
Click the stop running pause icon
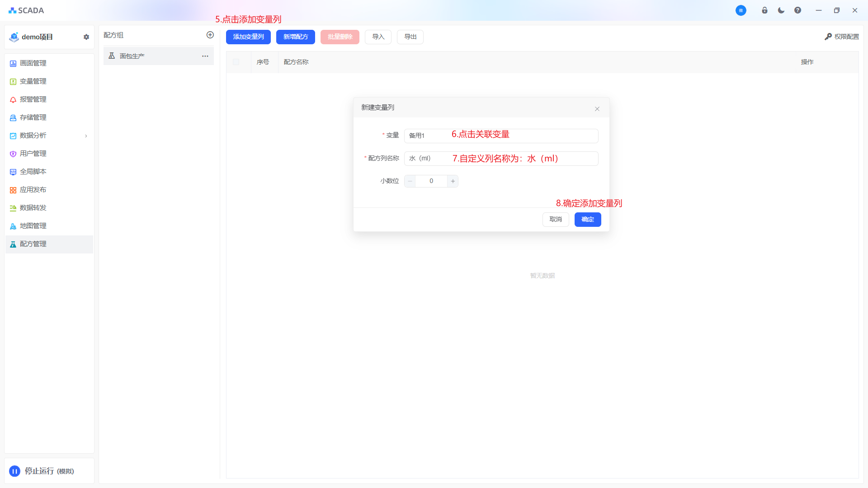pyautogui.click(x=14, y=471)
